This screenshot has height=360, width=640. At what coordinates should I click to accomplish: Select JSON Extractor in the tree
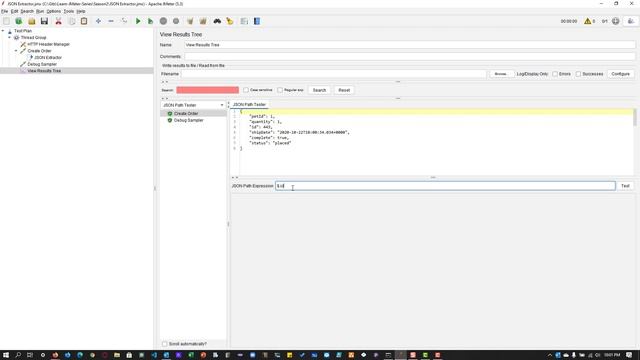[48, 58]
